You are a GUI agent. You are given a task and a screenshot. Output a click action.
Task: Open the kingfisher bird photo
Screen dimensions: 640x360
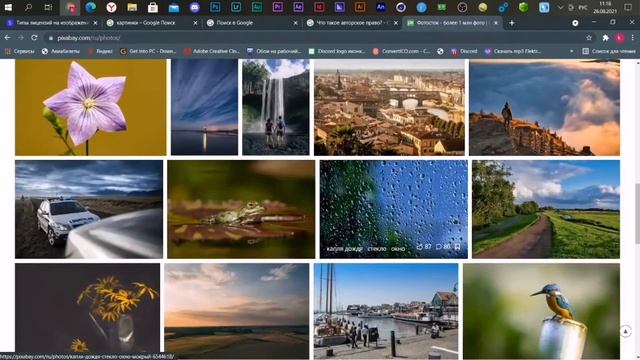541,311
